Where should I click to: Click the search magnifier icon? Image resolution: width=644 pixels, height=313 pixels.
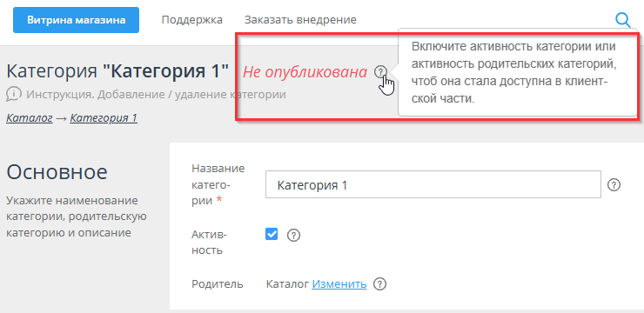pyautogui.click(x=622, y=20)
